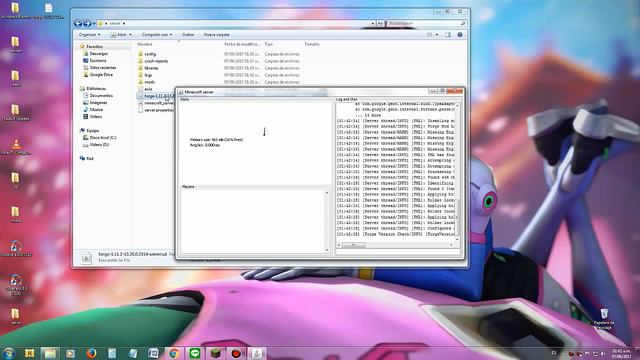Click the taskbar clock

[x=622, y=353]
